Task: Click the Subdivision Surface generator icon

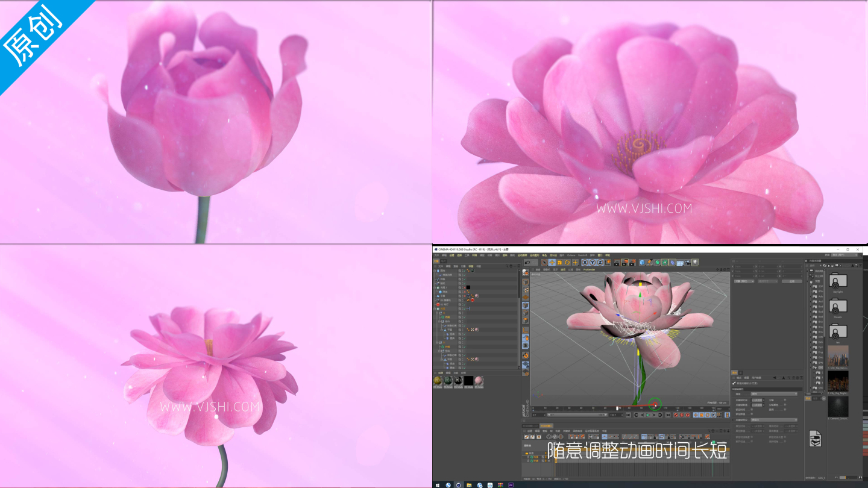Action: click(x=657, y=262)
